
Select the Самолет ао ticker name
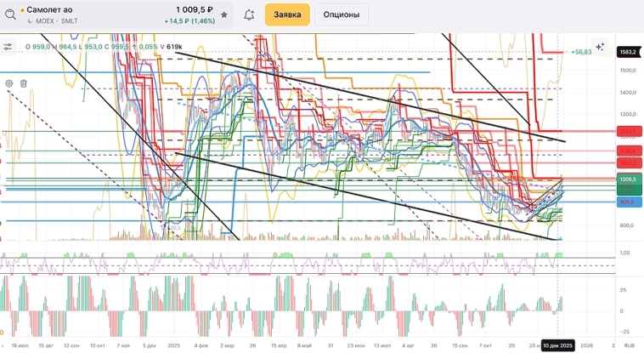[x=50, y=9]
